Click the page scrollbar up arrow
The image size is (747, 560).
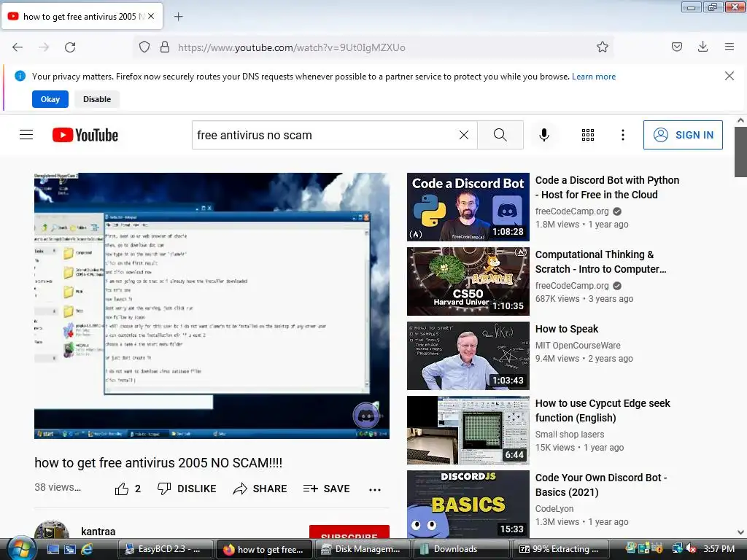740,120
